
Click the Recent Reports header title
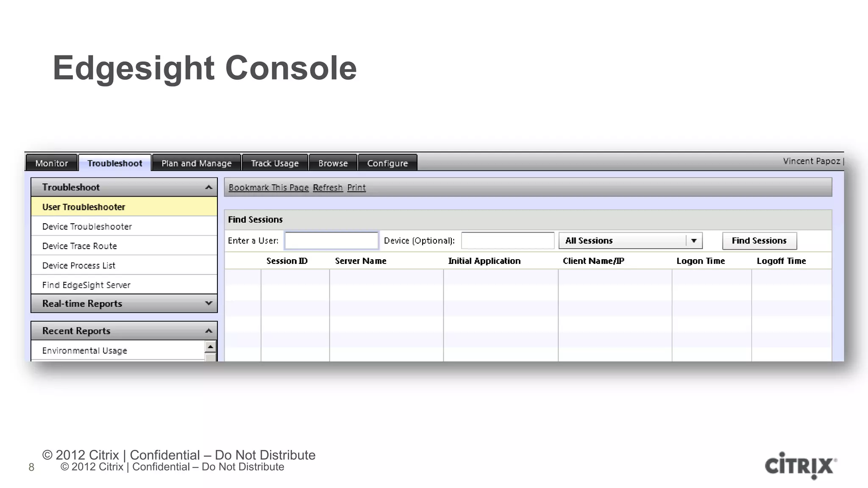coord(76,331)
